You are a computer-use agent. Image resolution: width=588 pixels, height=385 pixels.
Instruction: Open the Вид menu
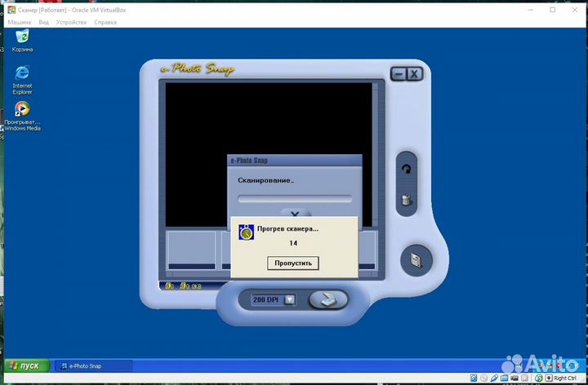(44, 22)
